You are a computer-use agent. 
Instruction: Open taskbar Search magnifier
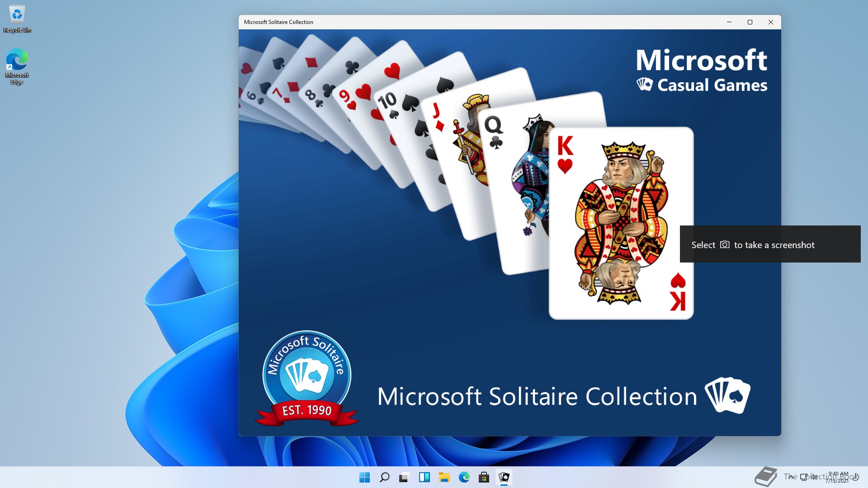384,477
